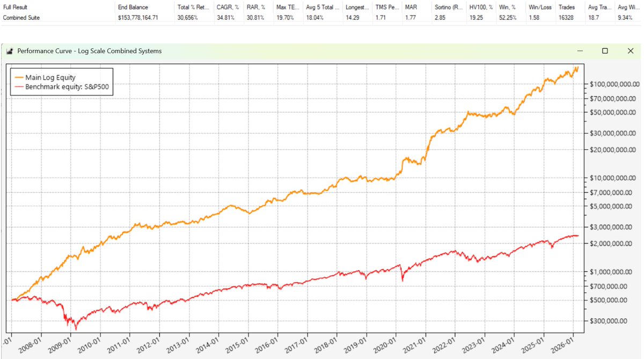Click the 'Win, %' column header
The image size is (644, 359).
[x=512, y=7]
